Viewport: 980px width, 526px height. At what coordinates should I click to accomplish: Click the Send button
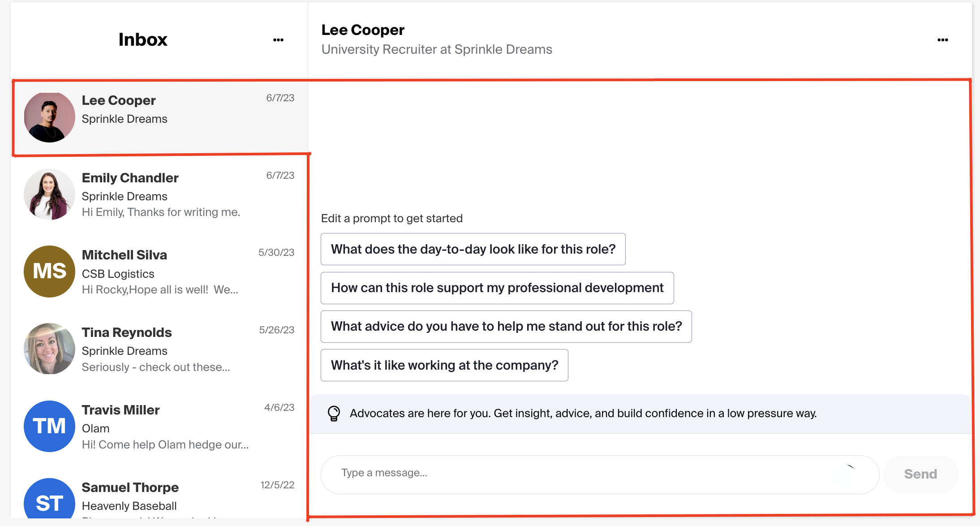click(x=920, y=474)
